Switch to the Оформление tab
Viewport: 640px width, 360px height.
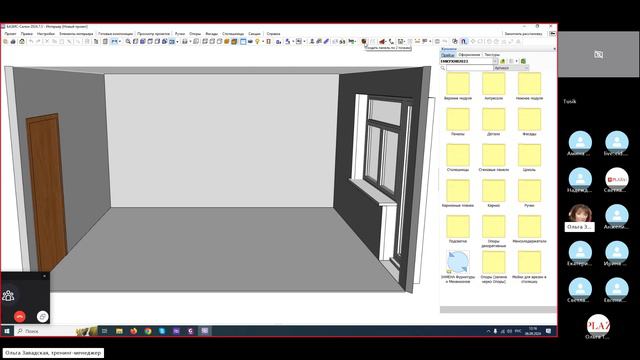click(469, 55)
